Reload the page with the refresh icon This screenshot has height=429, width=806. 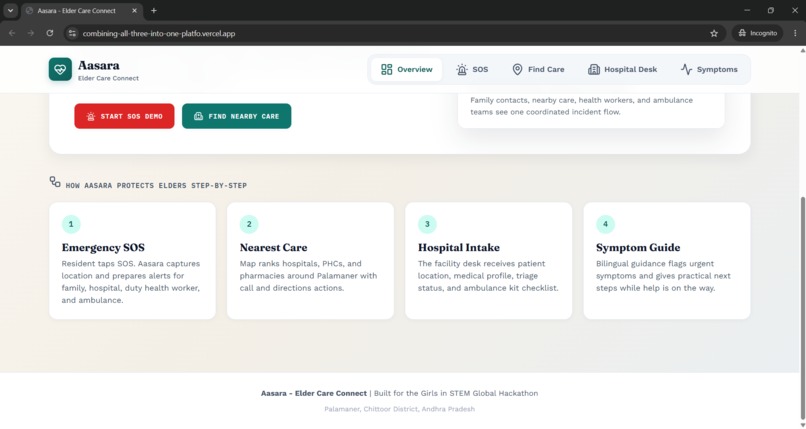coord(50,33)
